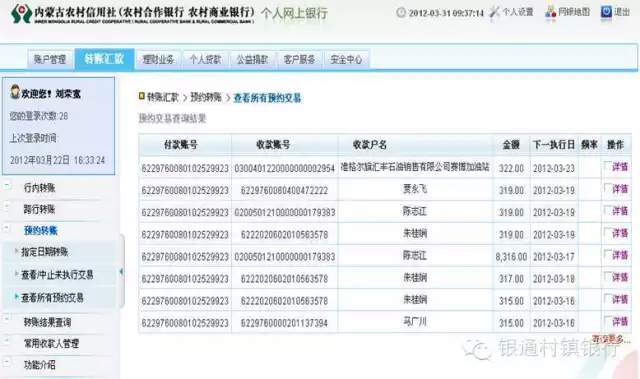The image size is (640, 379).
Task: Click the 退出 power icon
Action: pos(606,12)
